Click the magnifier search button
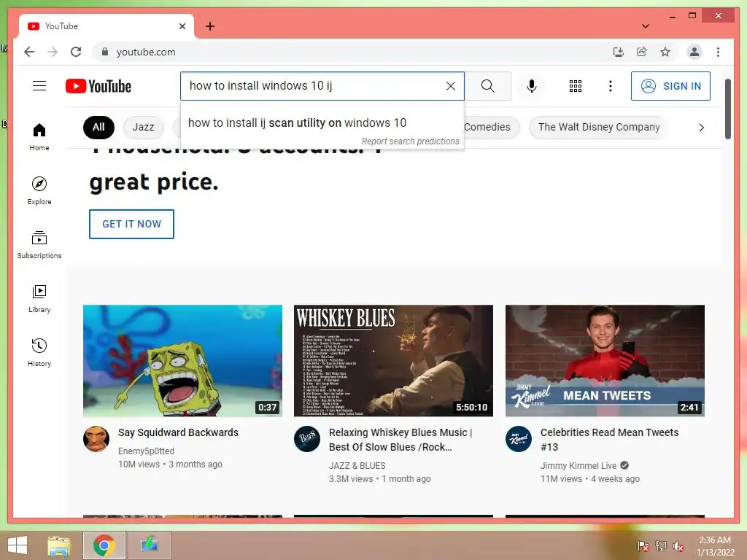 [x=487, y=86]
